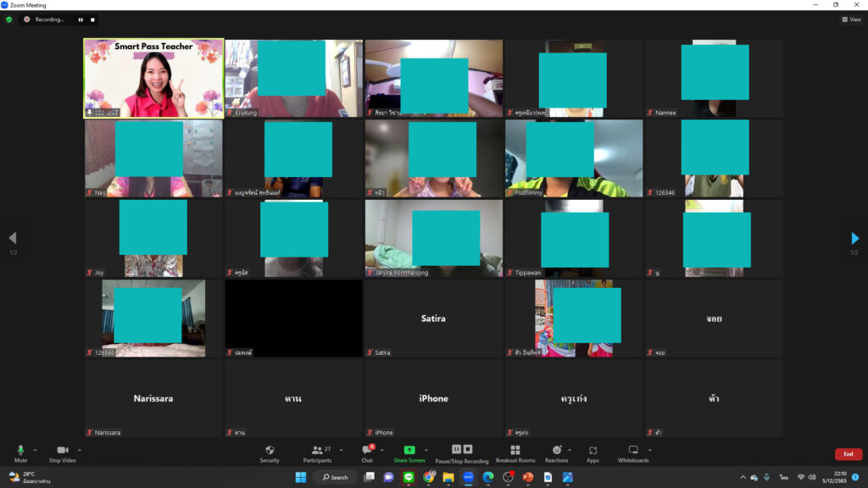Open Whiteboards
This screenshot has width=868, height=488.
(x=632, y=453)
